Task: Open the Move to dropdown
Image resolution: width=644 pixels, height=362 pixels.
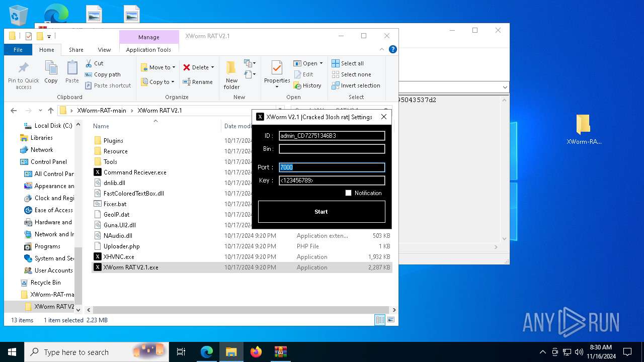Action: 158,67
